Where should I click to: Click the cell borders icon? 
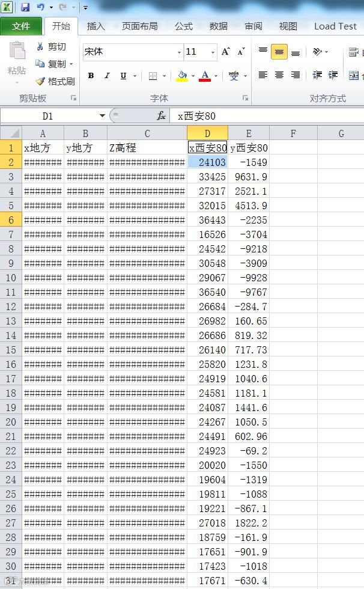pos(153,76)
